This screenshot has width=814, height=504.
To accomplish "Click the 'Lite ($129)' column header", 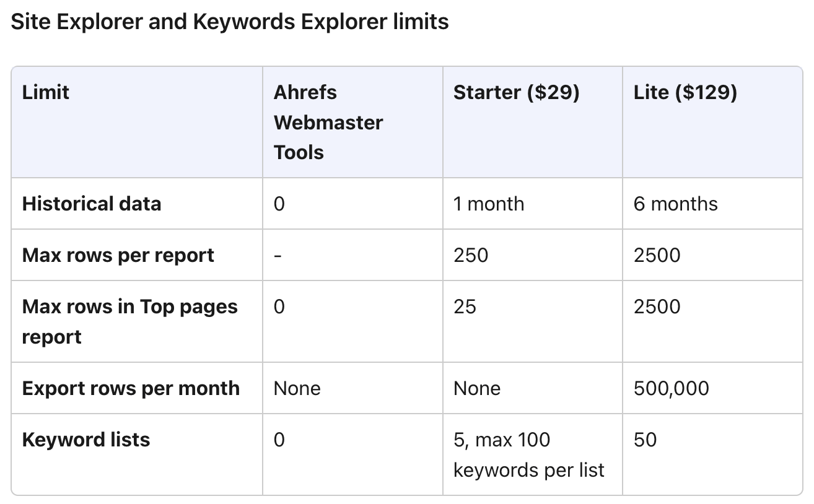I will click(x=685, y=93).
